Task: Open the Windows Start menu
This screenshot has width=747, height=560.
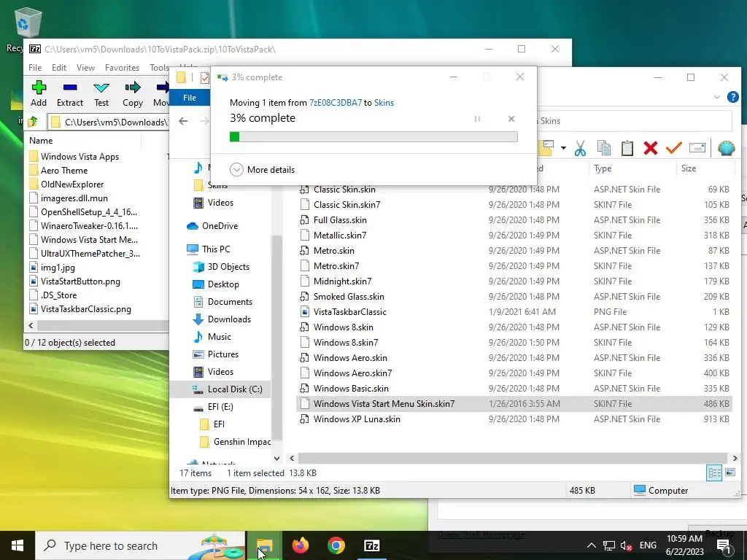Action: pyautogui.click(x=18, y=545)
